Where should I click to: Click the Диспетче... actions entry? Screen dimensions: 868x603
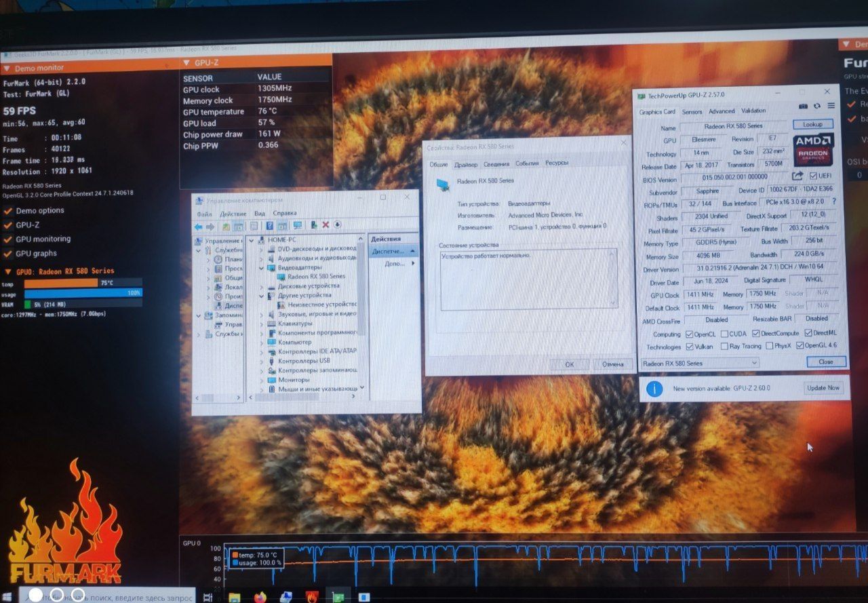point(393,251)
